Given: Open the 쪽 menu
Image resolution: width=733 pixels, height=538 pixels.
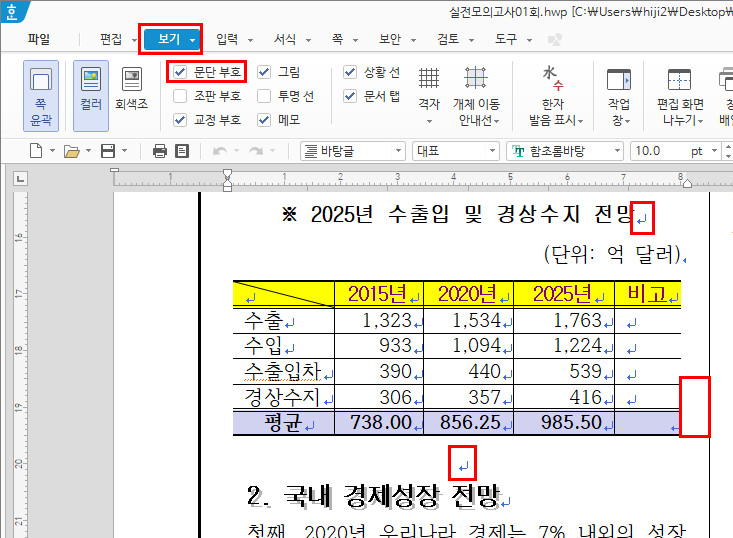Looking at the screenshot, I should pos(337,39).
